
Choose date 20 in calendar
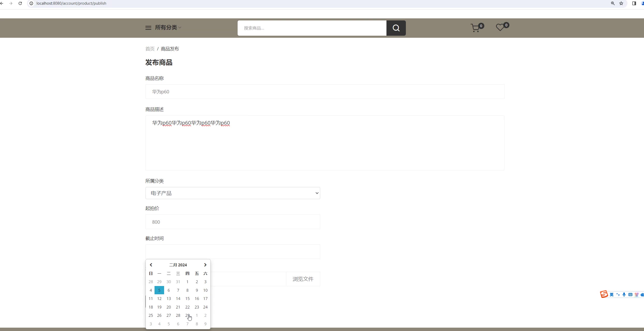169,307
